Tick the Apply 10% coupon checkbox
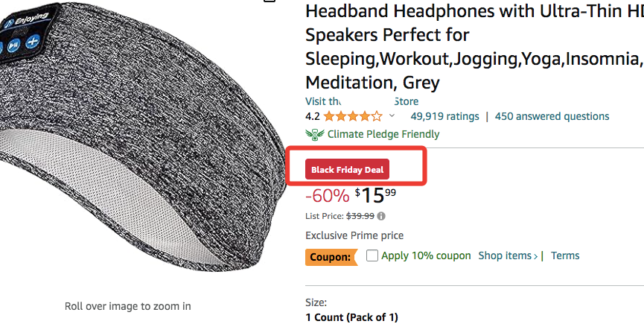 [372, 256]
